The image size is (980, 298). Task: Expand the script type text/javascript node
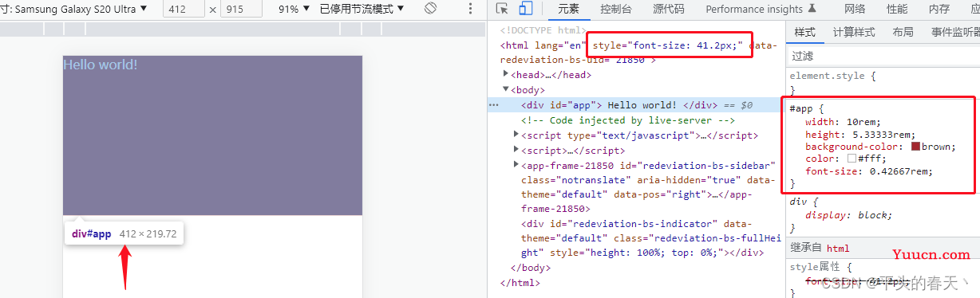(x=517, y=135)
